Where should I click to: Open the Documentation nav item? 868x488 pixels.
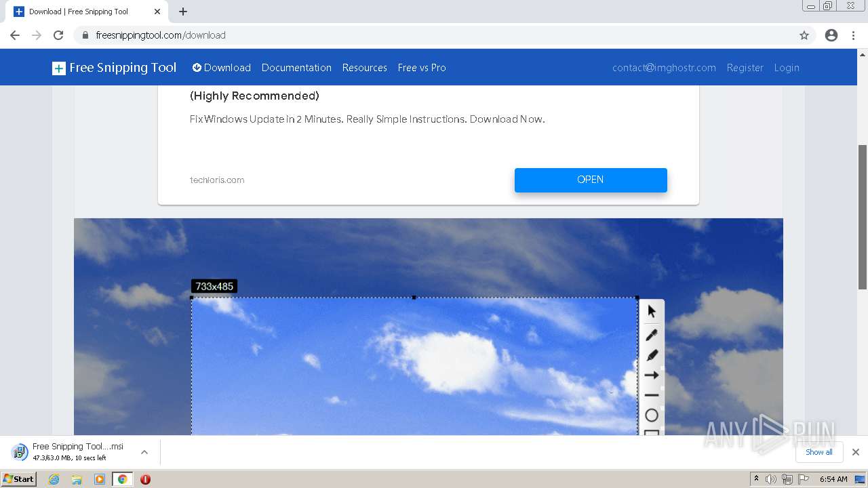(x=296, y=68)
